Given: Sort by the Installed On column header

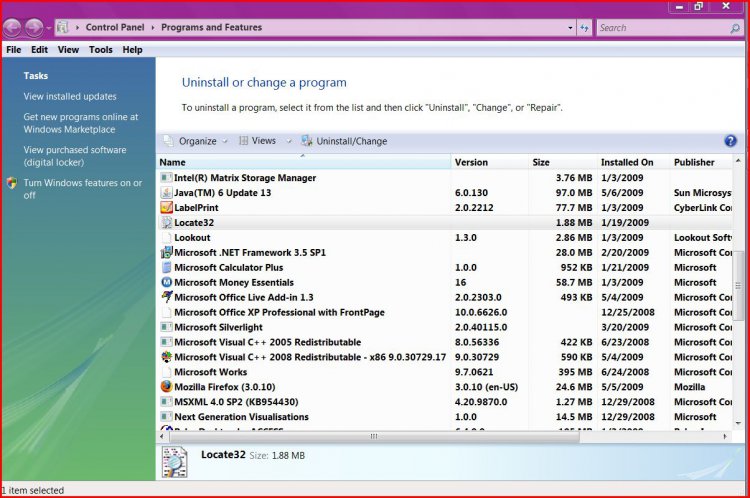Looking at the screenshot, I should [x=633, y=162].
